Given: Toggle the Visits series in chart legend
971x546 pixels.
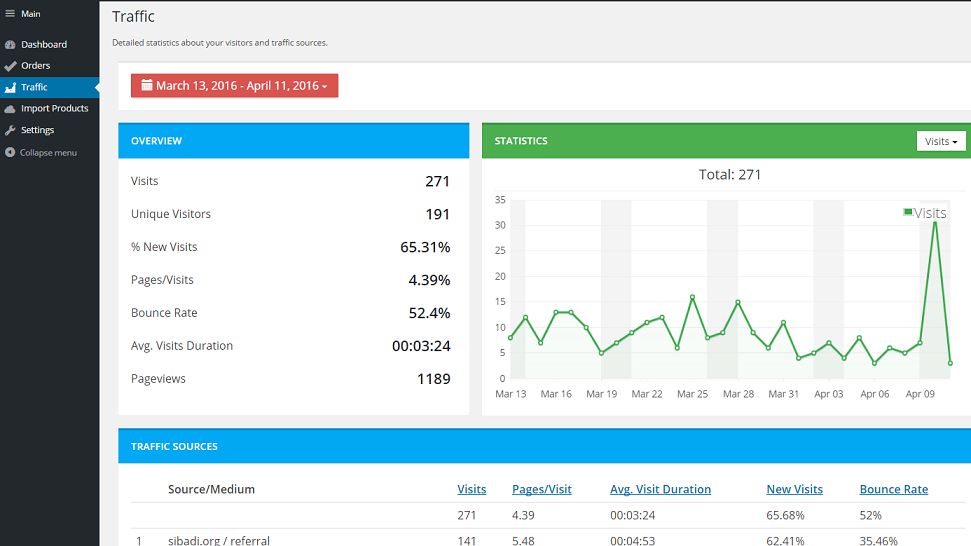Looking at the screenshot, I should [924, 213].
